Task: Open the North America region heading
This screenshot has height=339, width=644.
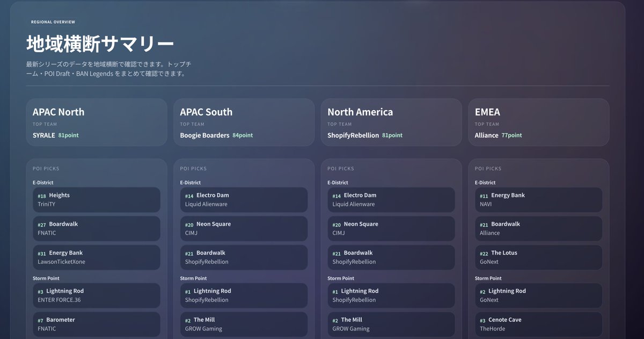Action: coord(360,112)
